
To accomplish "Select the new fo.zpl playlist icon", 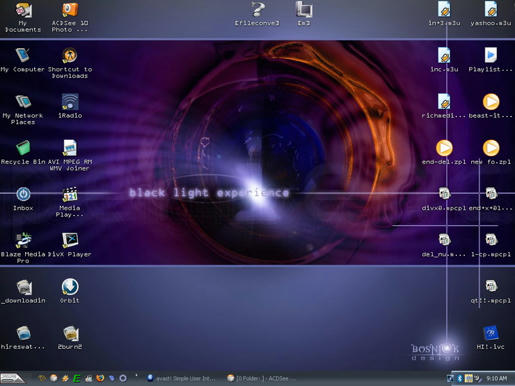I will pos(491,152).
